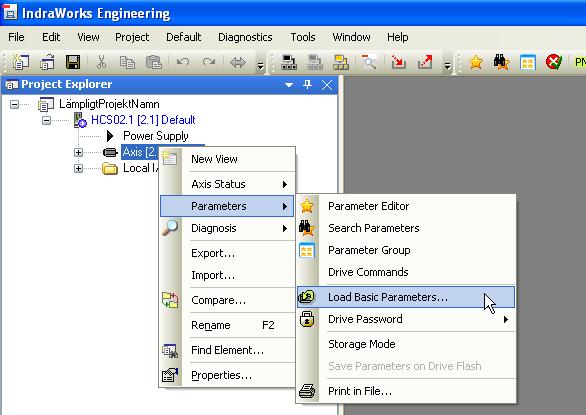The height and width of the screenshot is (415, 586).
Task: Select Storage Mode in submenu
Action: tap(406, 344)
